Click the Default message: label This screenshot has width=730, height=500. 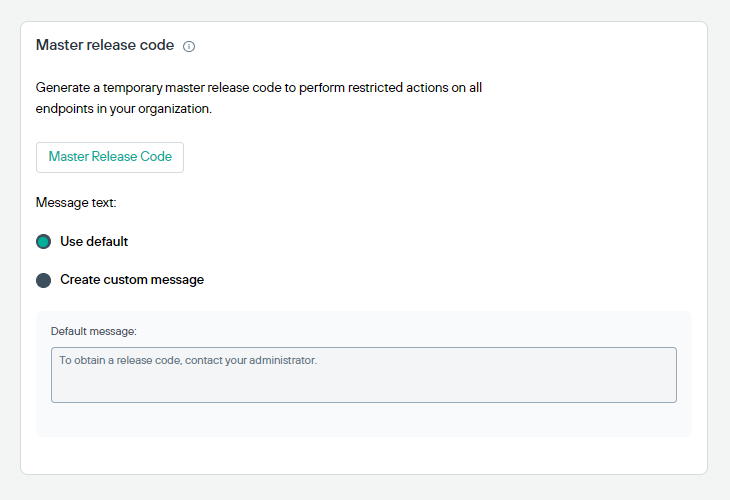click(x=94, y=331)
